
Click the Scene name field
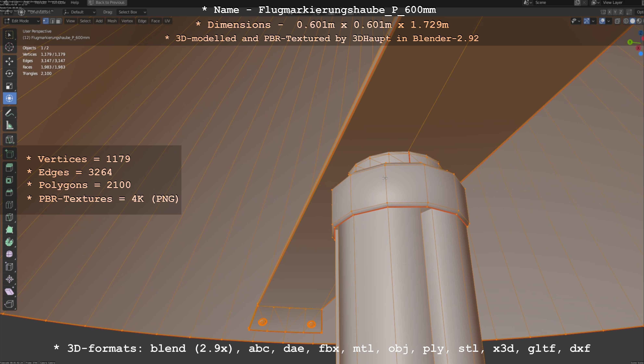554,2
